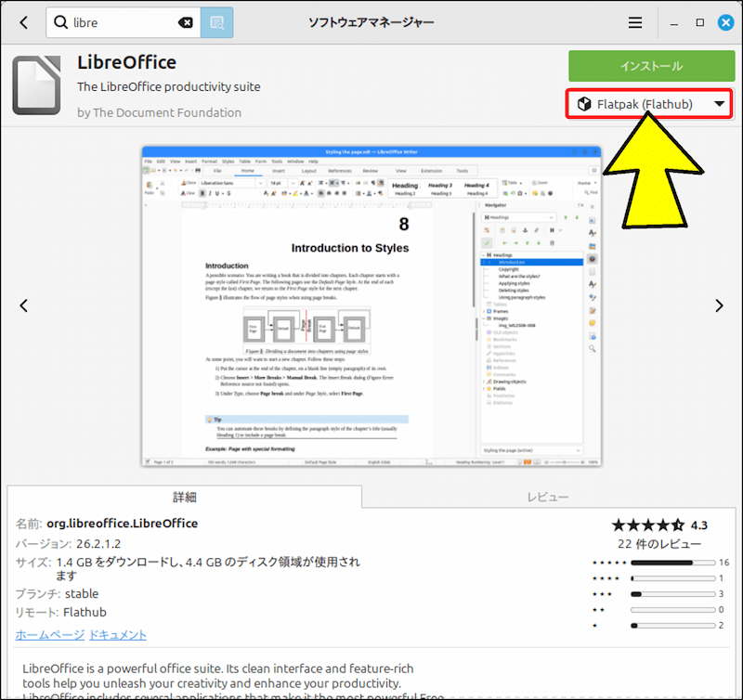The height and width of the screenshot is (700, 743).
Task: Click the filter icon beside the search box
Action: tap(215, 21)
